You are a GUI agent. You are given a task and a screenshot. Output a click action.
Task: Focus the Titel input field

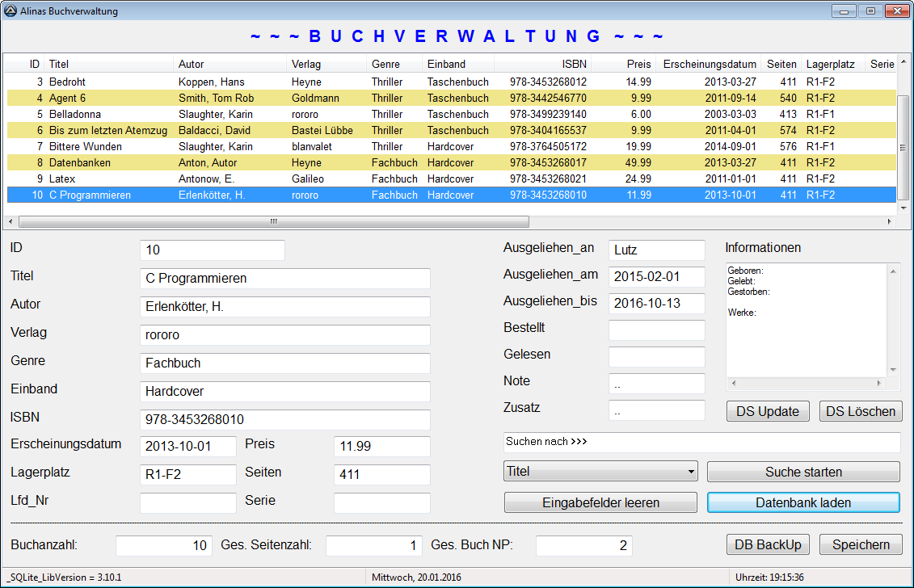[x=284, y=279]
